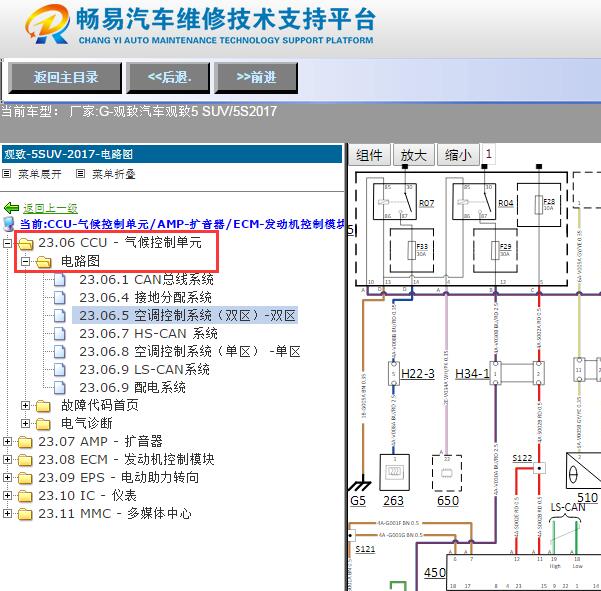Open 23.06.4 接地分配系统 diagram
This screenshot has height=591, width=601.
(145, 297)
